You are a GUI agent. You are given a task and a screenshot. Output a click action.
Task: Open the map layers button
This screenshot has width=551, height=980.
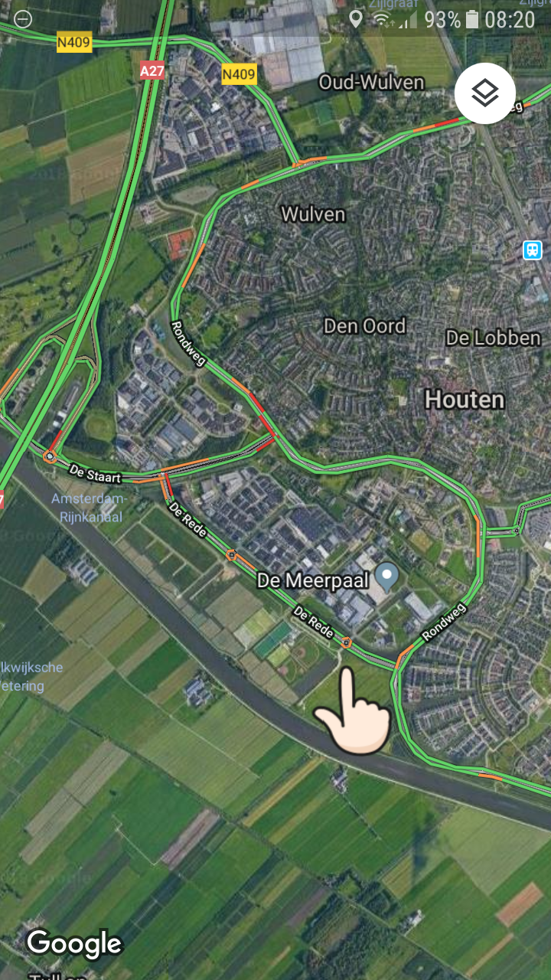coord(485,93)
